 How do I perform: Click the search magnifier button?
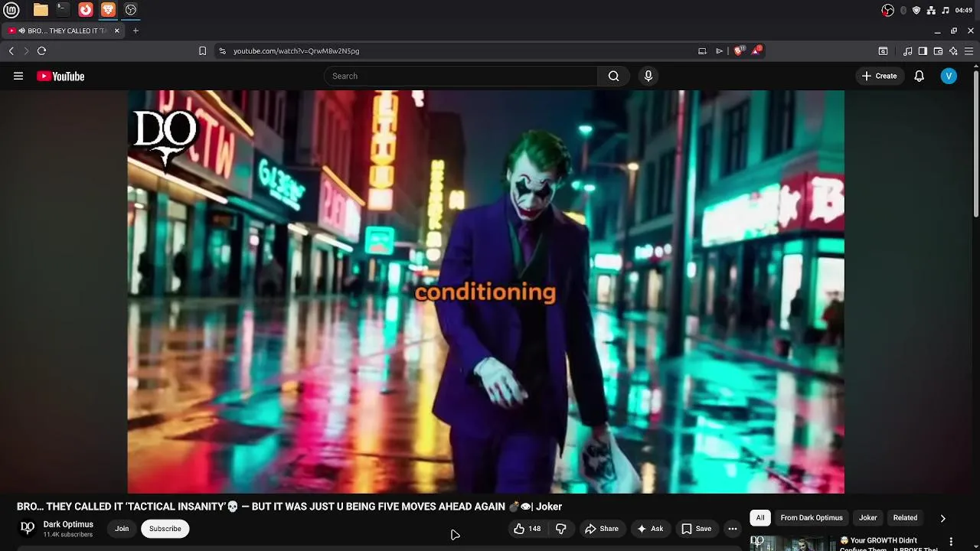coord(613,76)
